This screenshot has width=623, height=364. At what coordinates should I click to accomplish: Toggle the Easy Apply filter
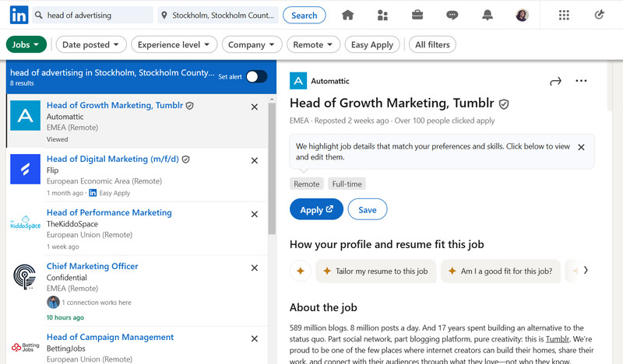[x=372, y=44]
